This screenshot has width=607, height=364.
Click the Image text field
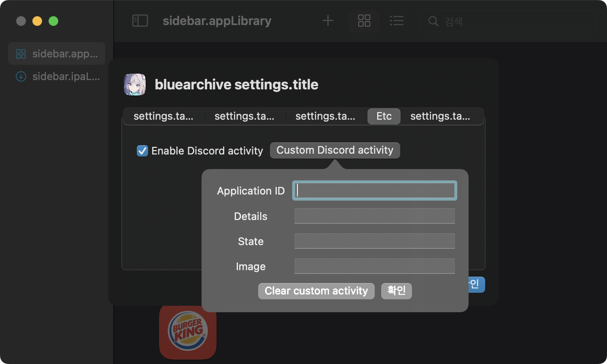375,266
